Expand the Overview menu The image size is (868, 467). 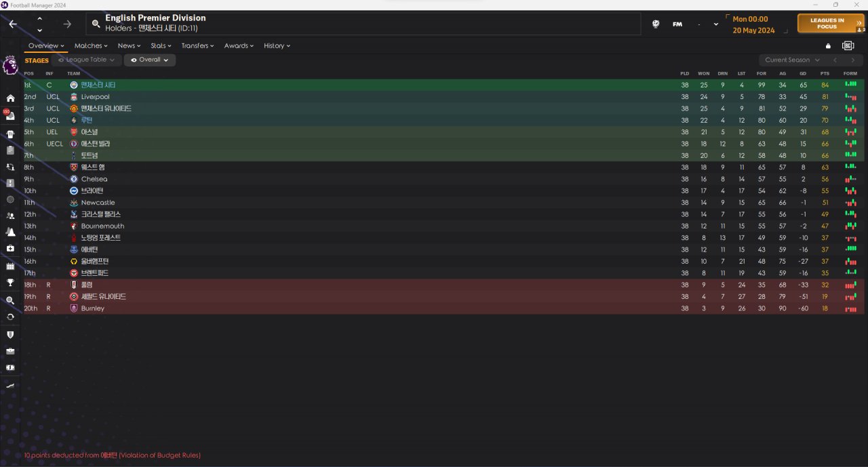tap(46, 45)
